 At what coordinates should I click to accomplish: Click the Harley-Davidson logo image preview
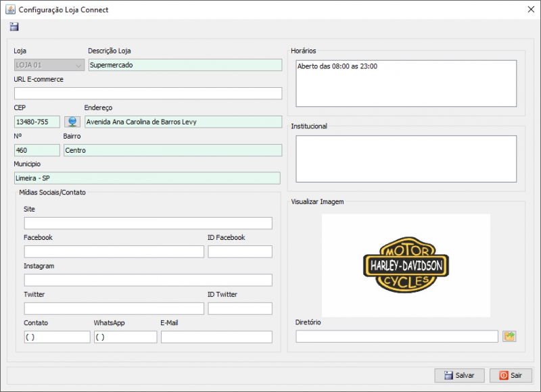point(406,265)
